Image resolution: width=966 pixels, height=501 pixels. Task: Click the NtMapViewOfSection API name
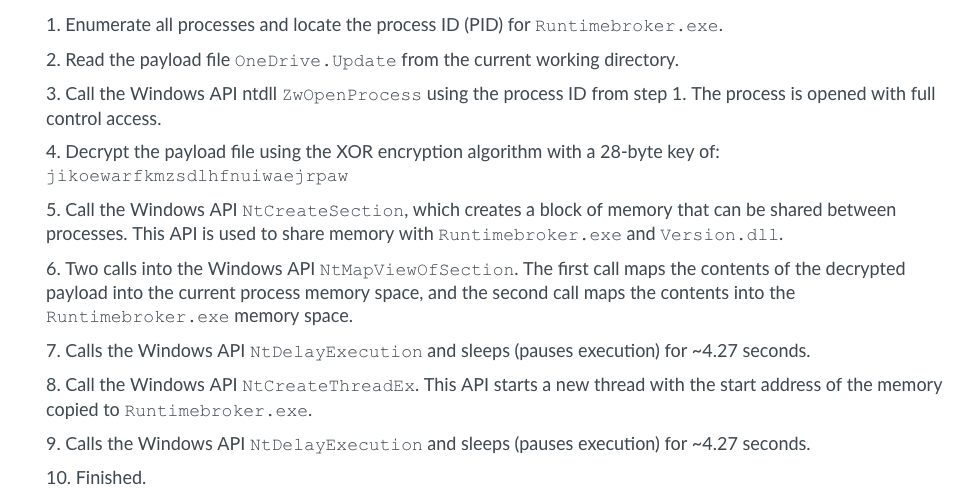pos(416,270)
